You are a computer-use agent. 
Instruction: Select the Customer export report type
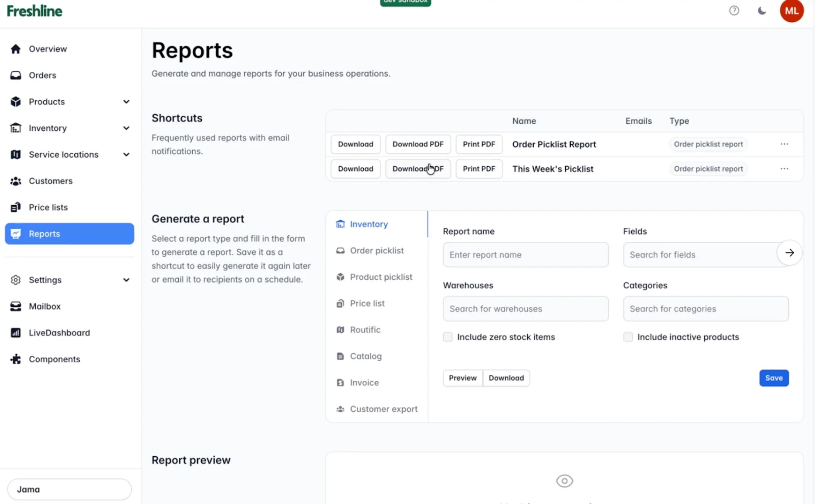tap(383, 409)
